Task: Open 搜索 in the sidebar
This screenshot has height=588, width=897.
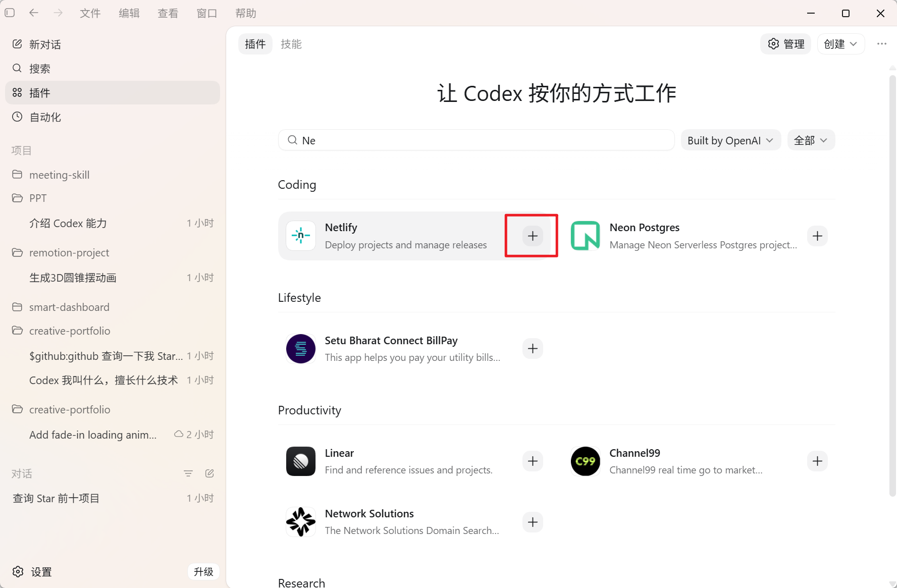Action: tap(113, 69)
